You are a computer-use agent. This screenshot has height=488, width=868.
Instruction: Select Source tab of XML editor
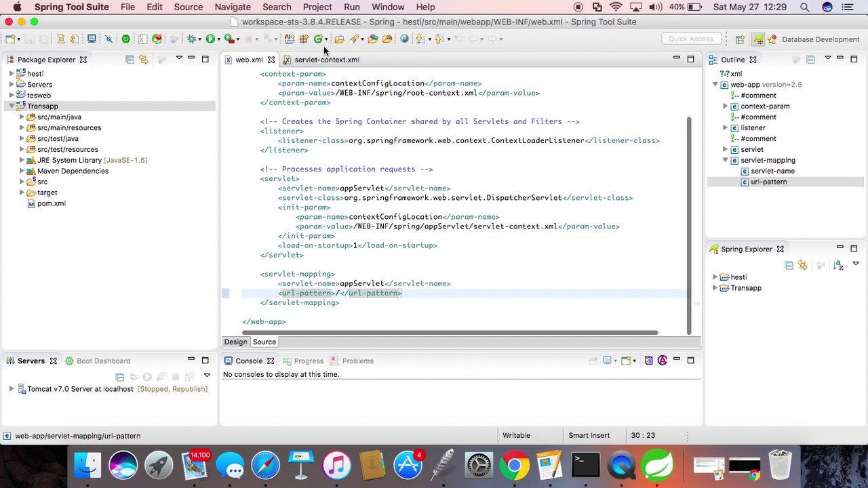(264, 342)
